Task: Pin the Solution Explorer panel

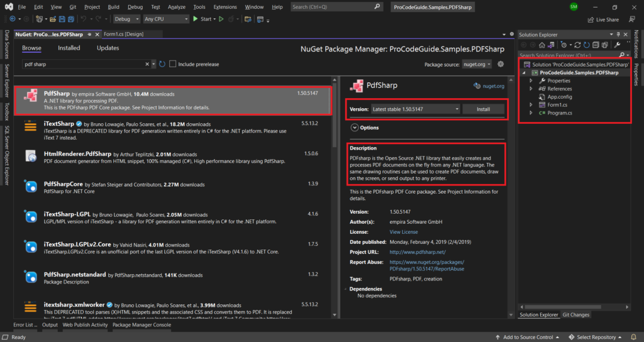Action: click(619, 35)
